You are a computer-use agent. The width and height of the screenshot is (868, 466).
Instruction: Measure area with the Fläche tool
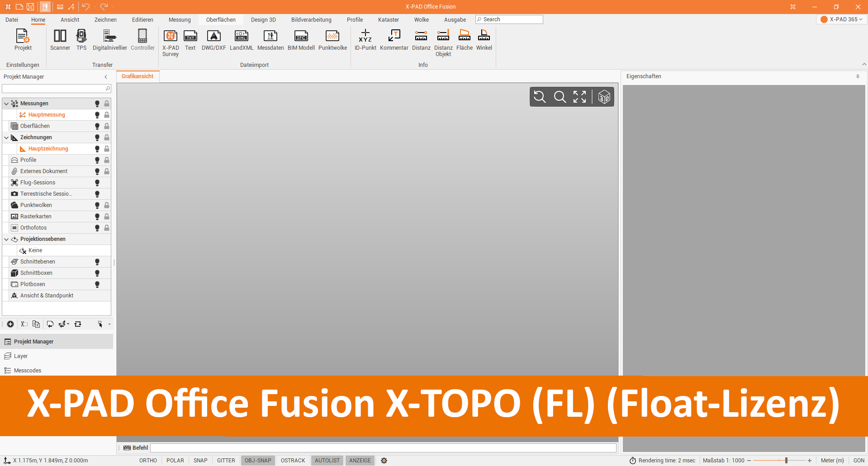pos(465,40)
